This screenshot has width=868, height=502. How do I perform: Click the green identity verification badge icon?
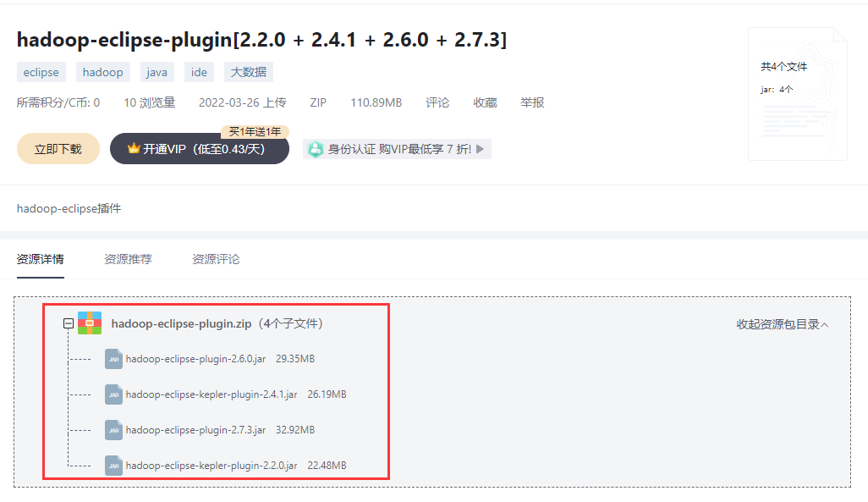tap(316, 149)
